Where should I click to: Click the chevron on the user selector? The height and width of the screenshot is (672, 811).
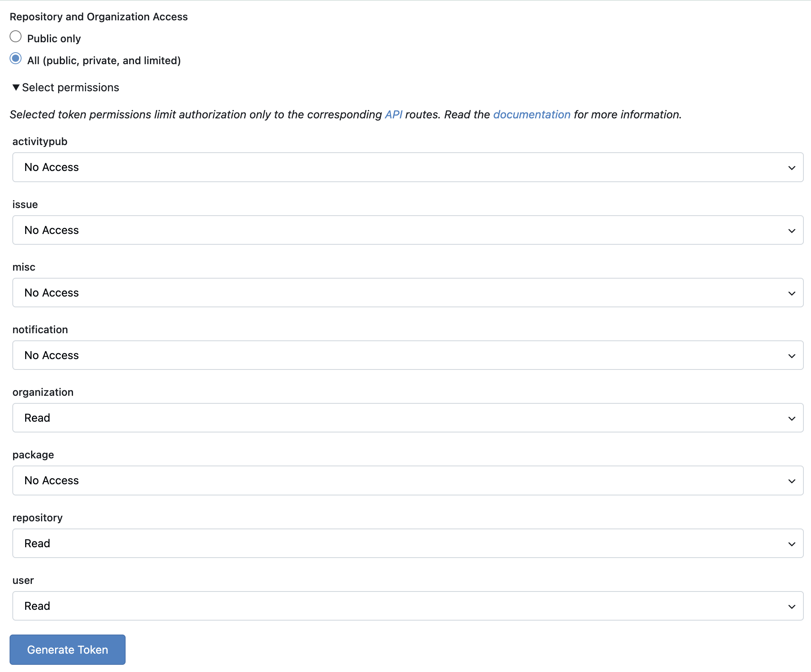pyautogui.click(x=792, y=606)
